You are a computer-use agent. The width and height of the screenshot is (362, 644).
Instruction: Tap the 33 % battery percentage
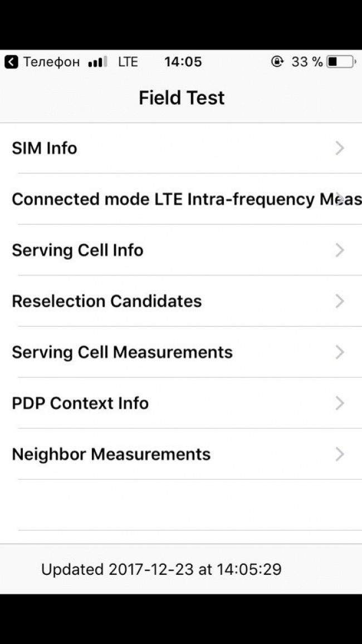pyautogui.click(x=307, y=62)
